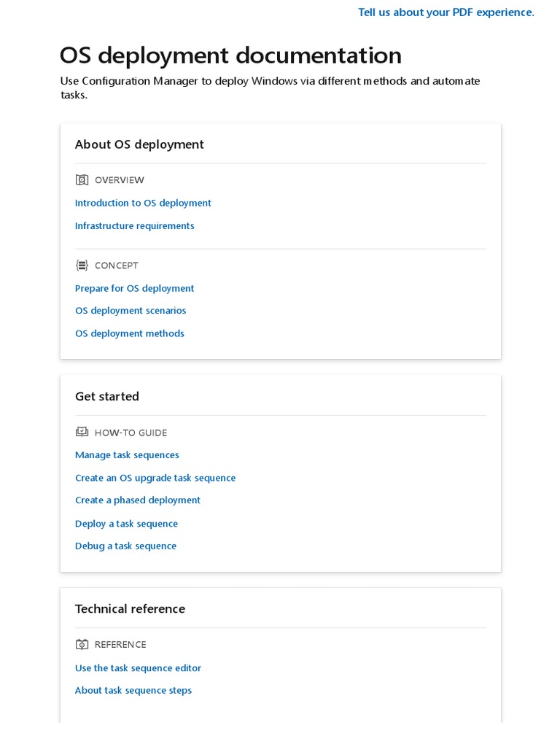
Task: Follow the Deploy a task sequence link
Action: (126, 524)
